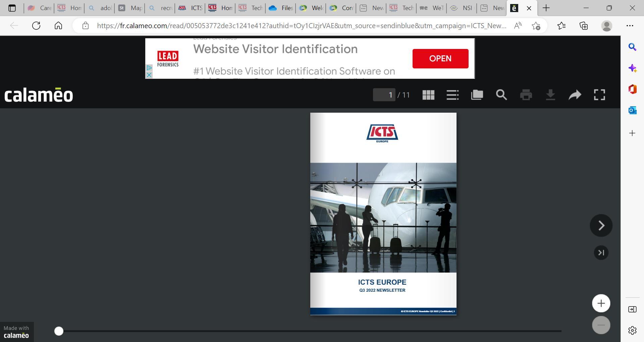This screenshot has width=644, height=342.
Task: Open a new browser tab
Action: (x=546, y=8)
